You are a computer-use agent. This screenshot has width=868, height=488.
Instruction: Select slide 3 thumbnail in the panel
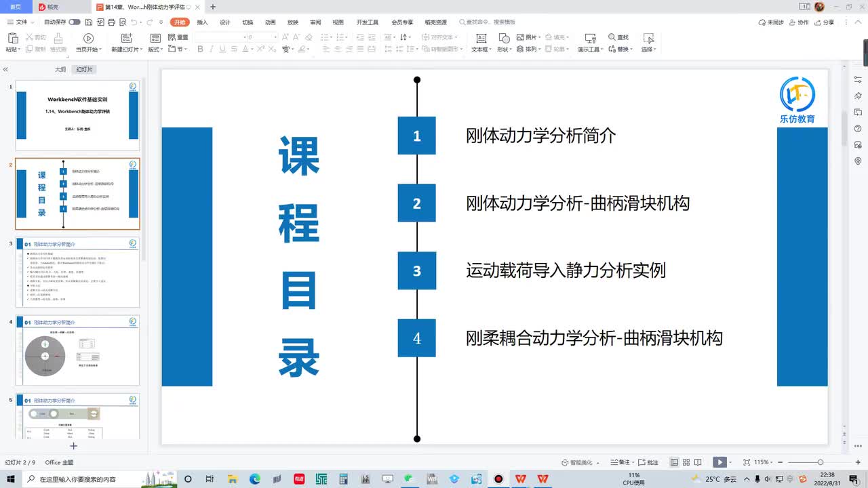[x=77, y=271]
